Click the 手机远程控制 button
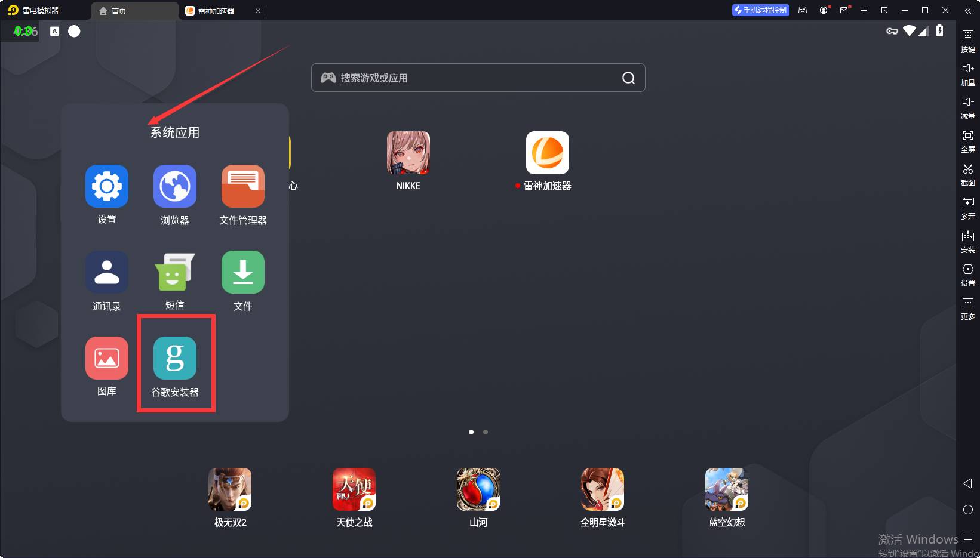980x558 pixels. (x=761, y=10)
